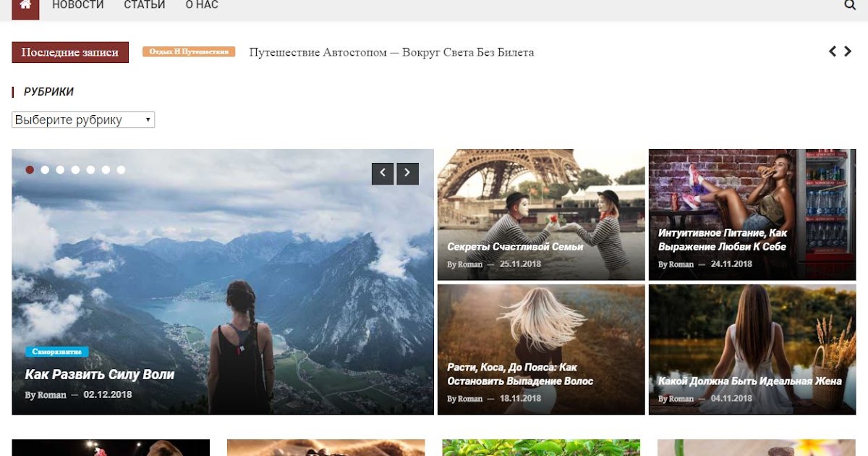Viewport: 868px width, 456px height.
Task: Open article Как Развить Силу Воли
Action: [x=100, y=374]
